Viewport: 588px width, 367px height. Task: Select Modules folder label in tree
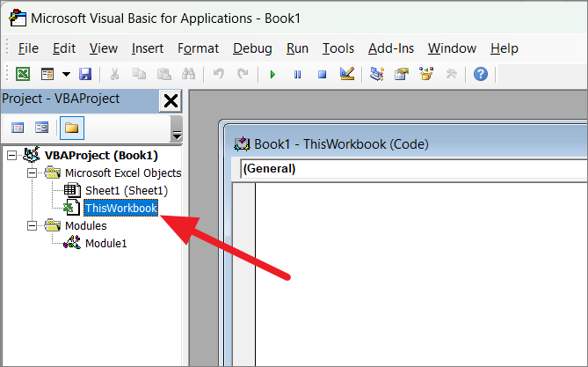(86, 226)
